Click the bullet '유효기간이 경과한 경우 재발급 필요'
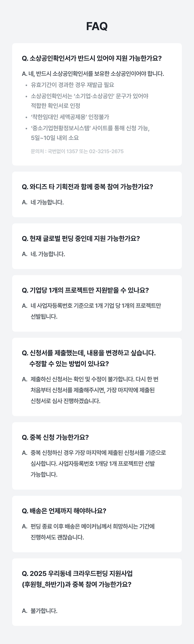This screenshot has width=194, height=644. pos(72,85)
